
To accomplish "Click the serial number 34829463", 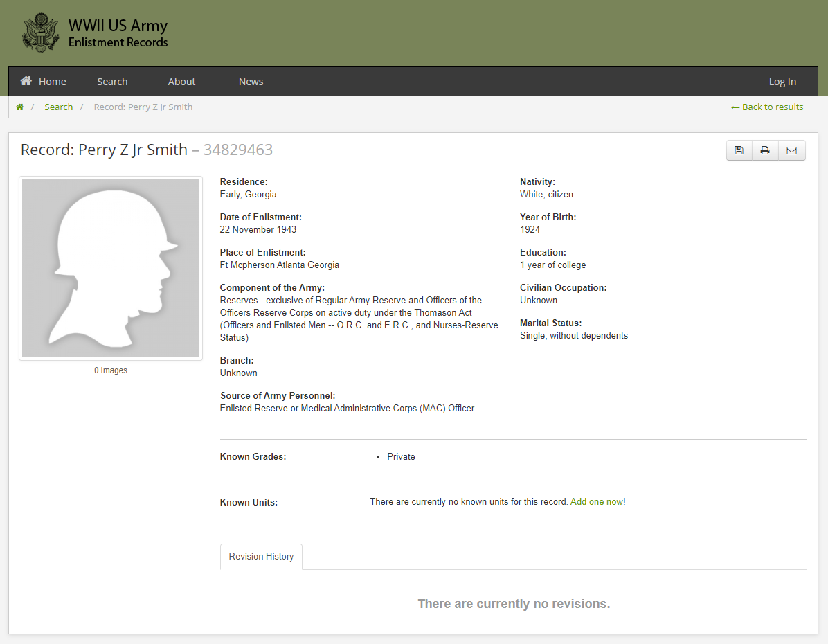I will [237, 150].
